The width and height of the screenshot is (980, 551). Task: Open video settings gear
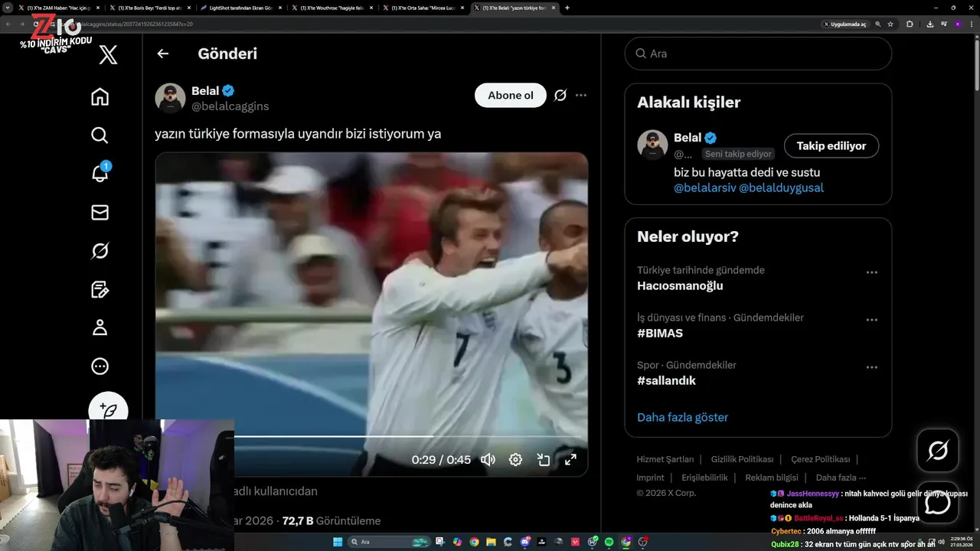(x=515, y=460)
